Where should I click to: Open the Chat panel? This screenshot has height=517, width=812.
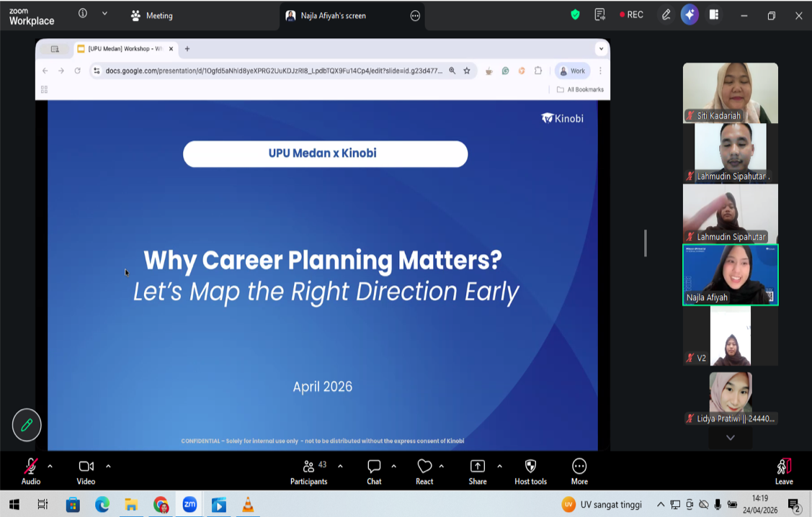(x=374, y=472)
